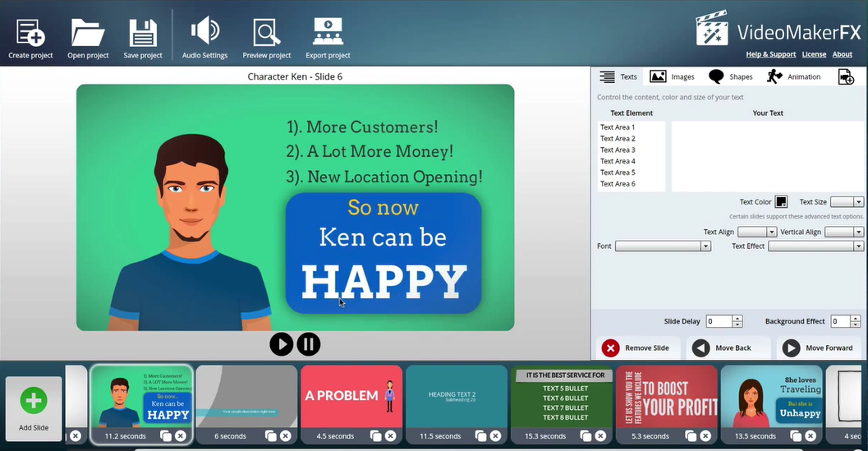
Task: Open a project with the folder icon
Action: pos(88,34)
